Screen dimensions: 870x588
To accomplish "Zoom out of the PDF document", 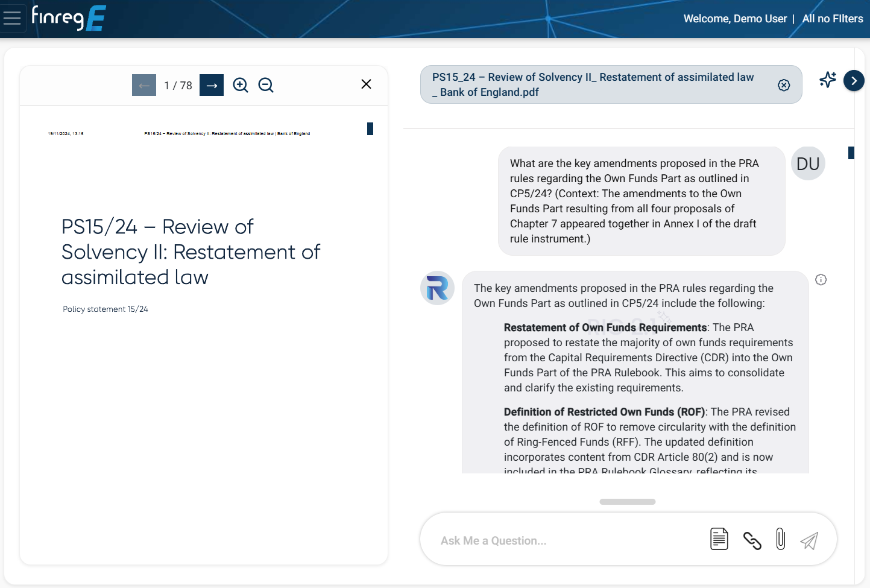I will pos(266,85).
